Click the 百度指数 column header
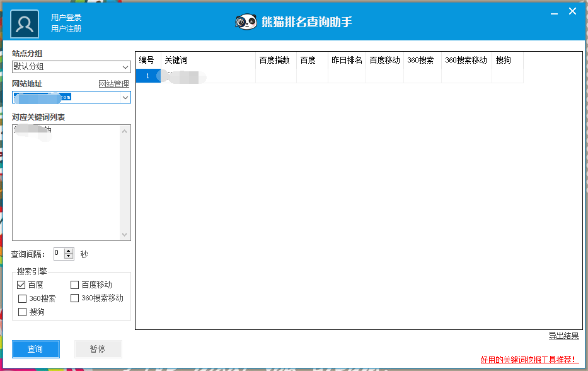The width and height of the screenshot is (588, 371). (276, 60)
